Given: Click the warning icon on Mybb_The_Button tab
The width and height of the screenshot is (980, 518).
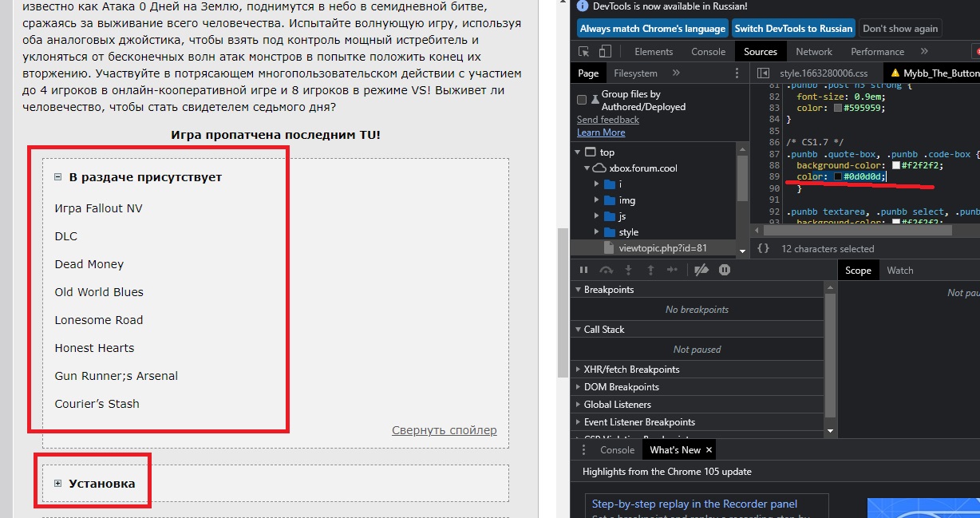Looking at the screenshot, I should coord(895,73).
